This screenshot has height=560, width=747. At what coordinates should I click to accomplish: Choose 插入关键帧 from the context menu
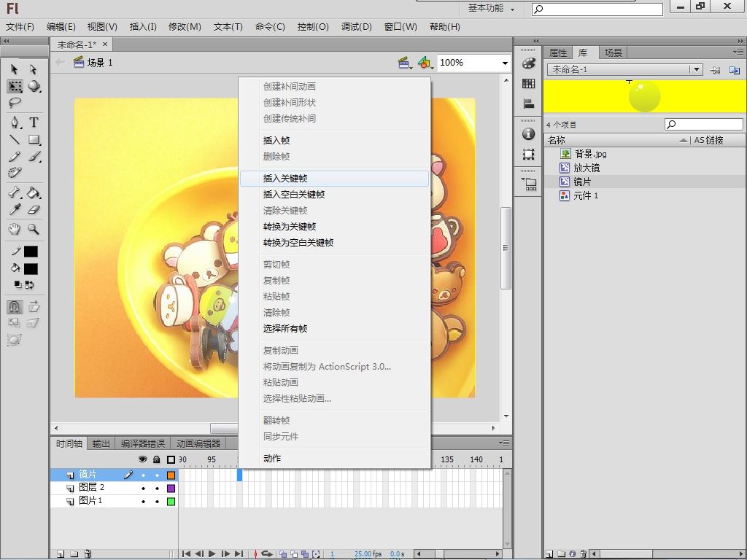tap(334, 179)
